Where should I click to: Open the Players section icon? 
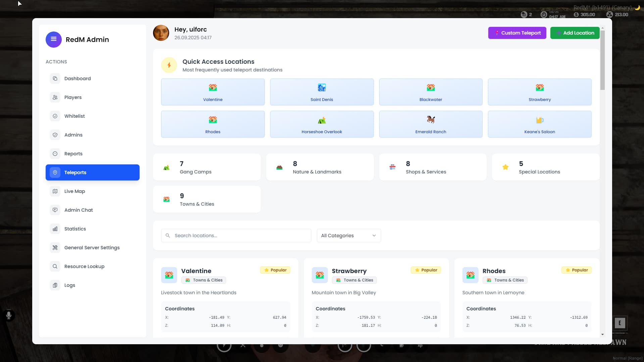55,97
